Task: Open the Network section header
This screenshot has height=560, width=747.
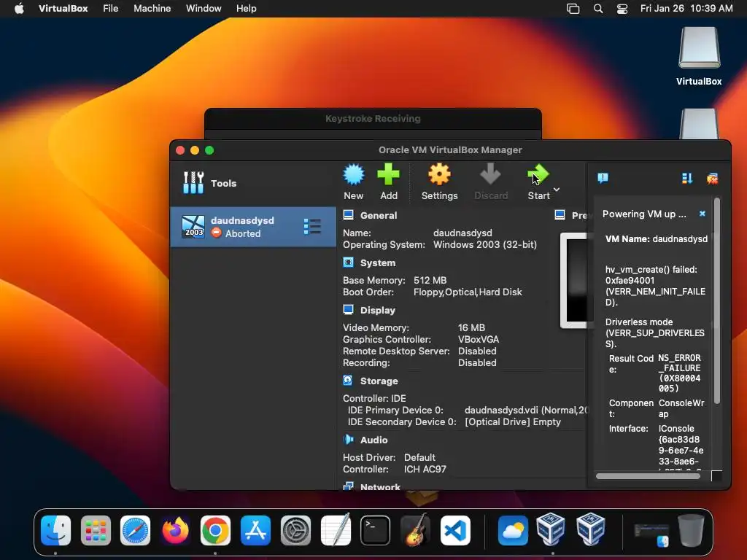Action: 380,486
